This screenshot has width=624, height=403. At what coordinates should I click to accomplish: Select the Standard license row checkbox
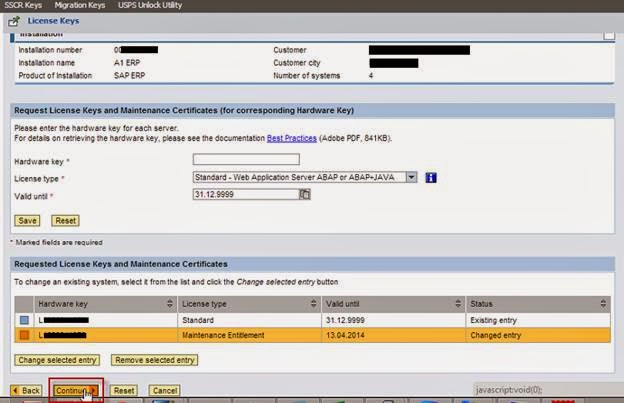[x=24, y=320]
